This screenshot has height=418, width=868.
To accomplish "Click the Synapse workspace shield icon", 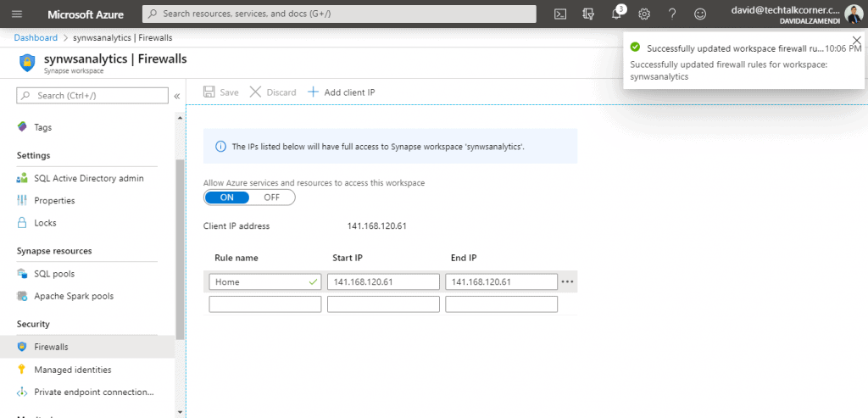I will pyautogui.click(x=26, y=63).
